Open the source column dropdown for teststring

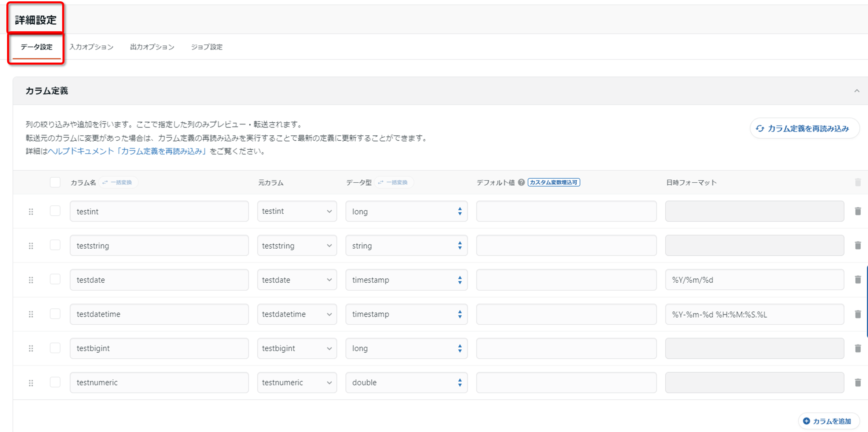pos(297,246)
